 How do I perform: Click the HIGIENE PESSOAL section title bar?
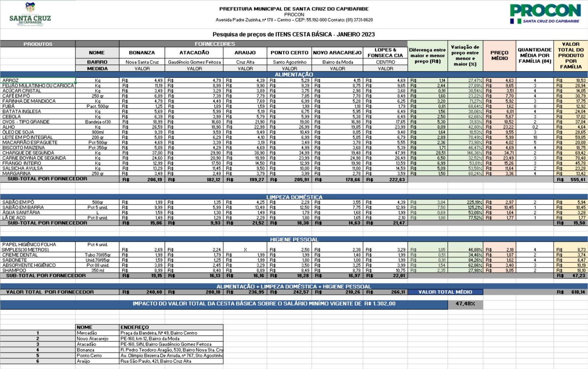[x=294, y=239]
